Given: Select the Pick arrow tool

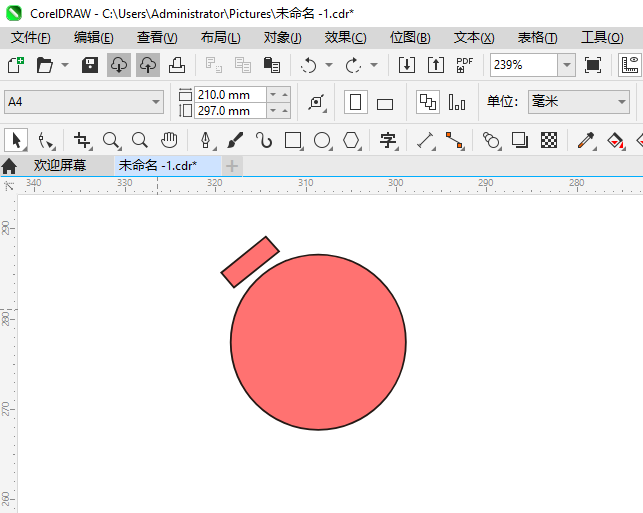Looking at the screenshot, I should point(16,140).
